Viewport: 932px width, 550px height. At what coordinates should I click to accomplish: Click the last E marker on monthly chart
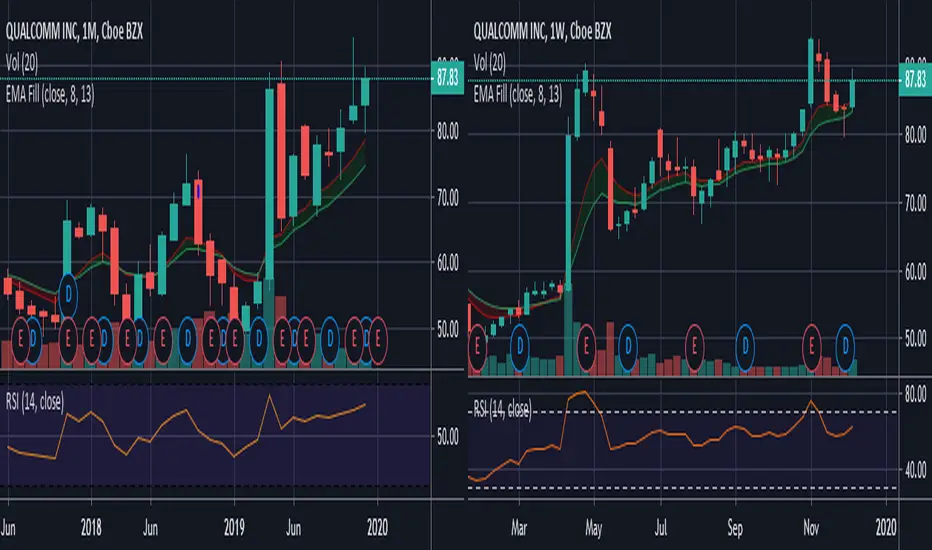[378, 339]
